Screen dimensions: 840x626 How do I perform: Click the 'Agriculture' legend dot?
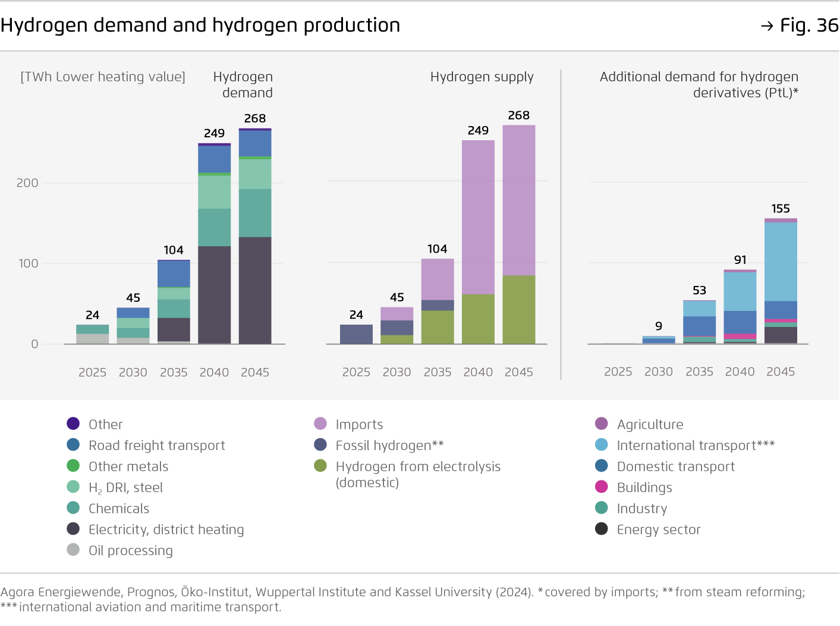(602, 423)
